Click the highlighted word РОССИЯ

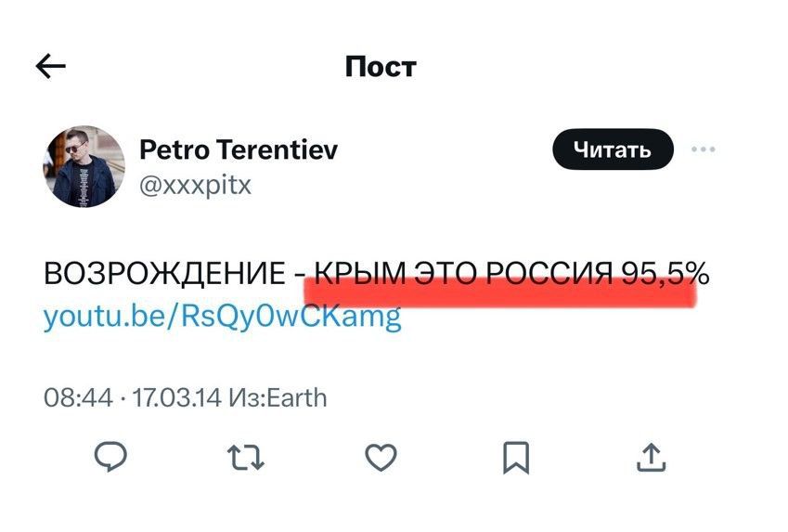pos(549,274)
